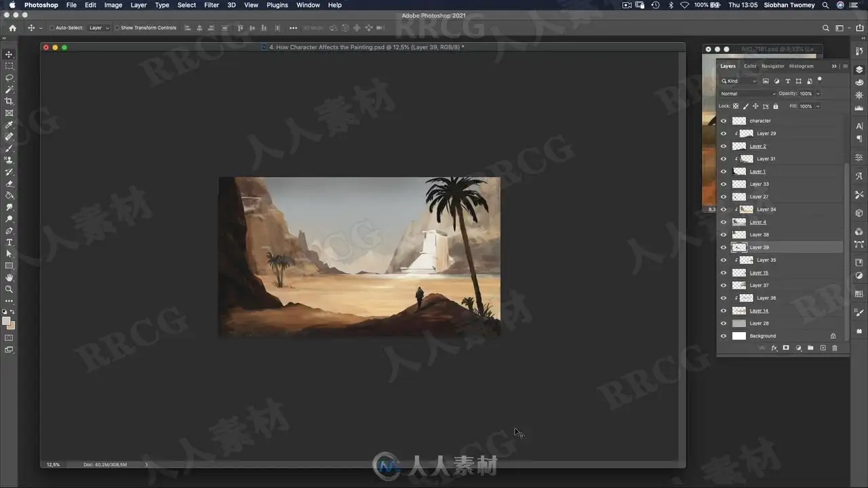This screenshot has height=488, width=868.
Task: Select the Eyedropper tool
Action: [x=9, y=125]
